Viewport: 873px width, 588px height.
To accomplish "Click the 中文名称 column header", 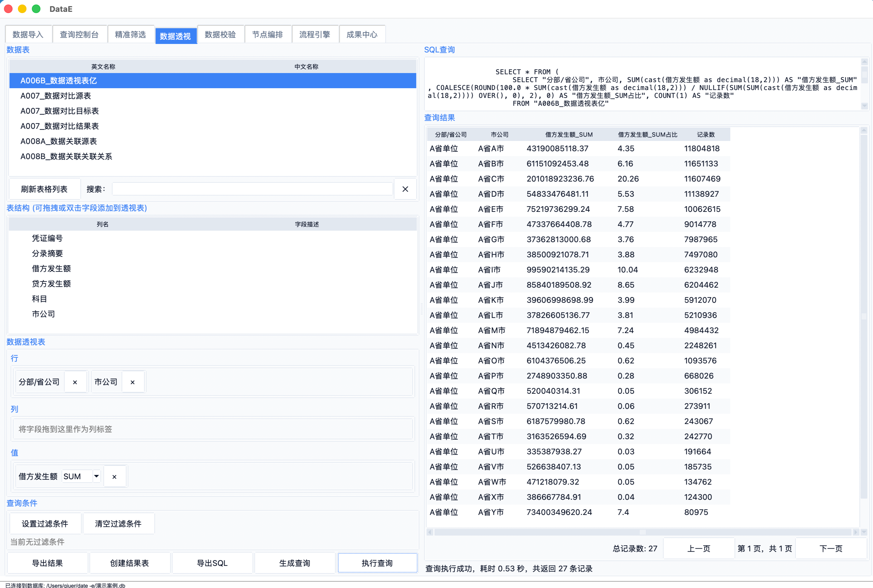I will [x=306, y=67].
